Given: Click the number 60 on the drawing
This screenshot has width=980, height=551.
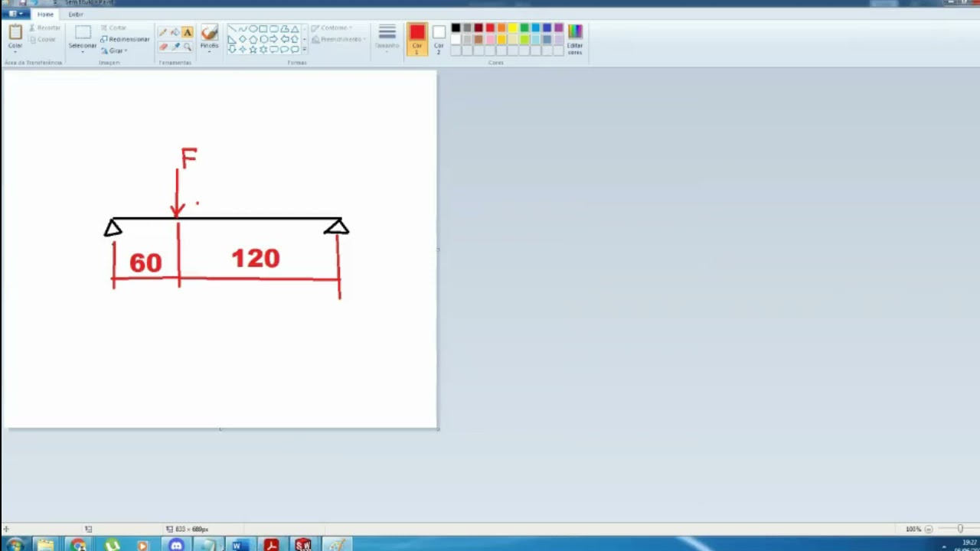Looking at the screenshot, I should 145,263.
